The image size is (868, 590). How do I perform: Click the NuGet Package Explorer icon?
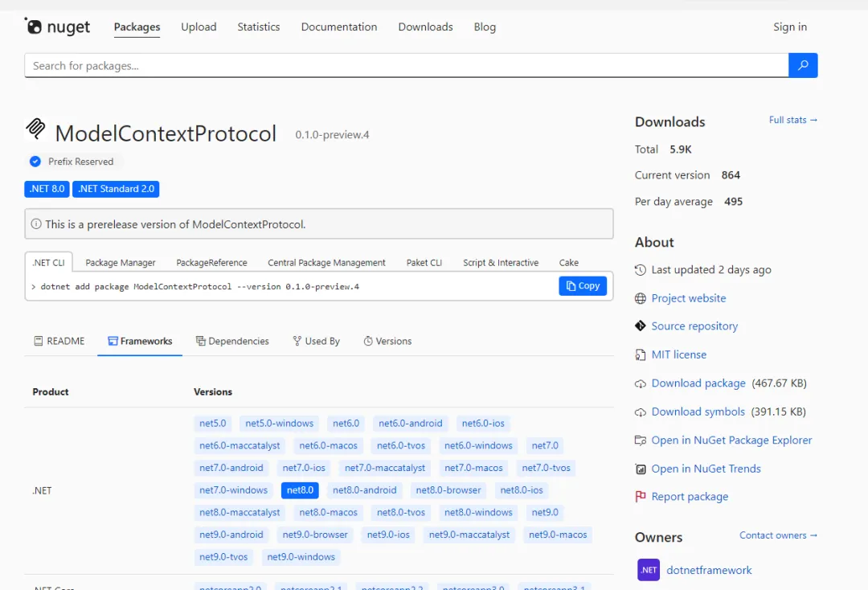[x=641, y=440]
